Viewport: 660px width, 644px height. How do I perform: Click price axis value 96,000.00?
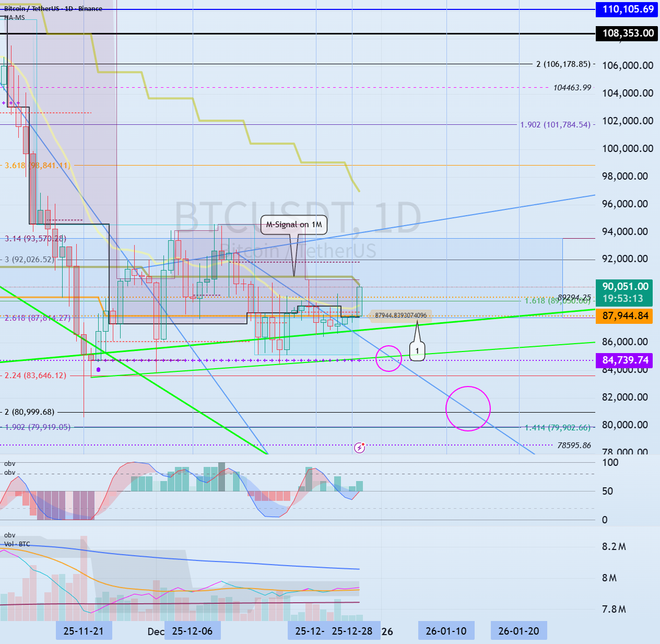[625, 204]
